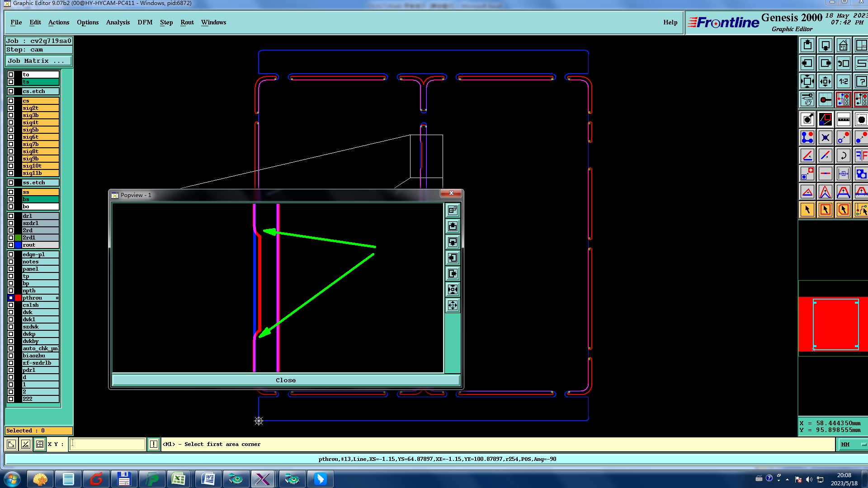Toggle the pthrou layer checkbox
The image size is (868, 488).
click(11, 298)
